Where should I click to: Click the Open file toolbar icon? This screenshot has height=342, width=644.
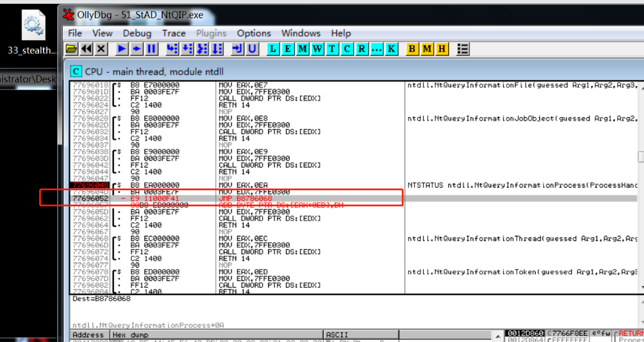click(x=71, y=49)
